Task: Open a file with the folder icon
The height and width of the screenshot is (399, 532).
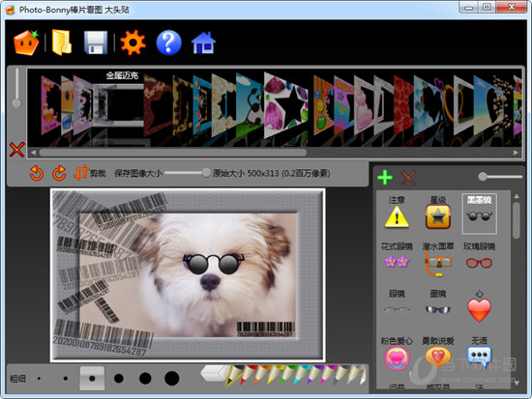Action: coord(62,43)
